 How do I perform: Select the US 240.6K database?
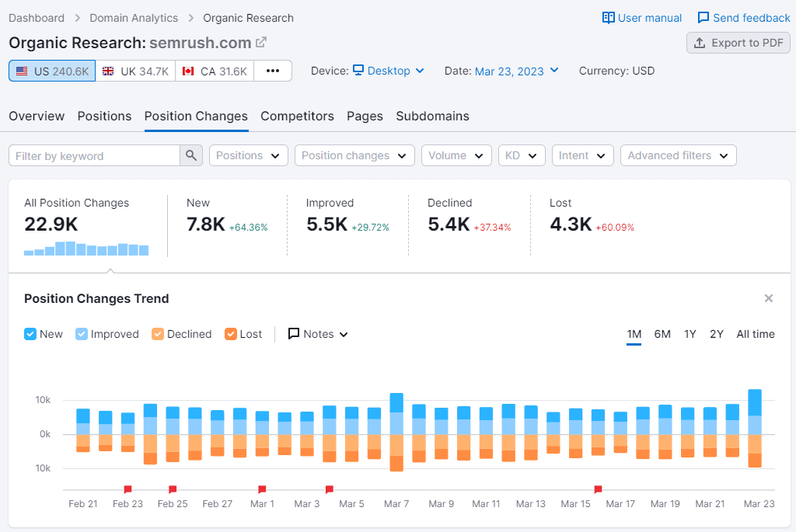52,71
